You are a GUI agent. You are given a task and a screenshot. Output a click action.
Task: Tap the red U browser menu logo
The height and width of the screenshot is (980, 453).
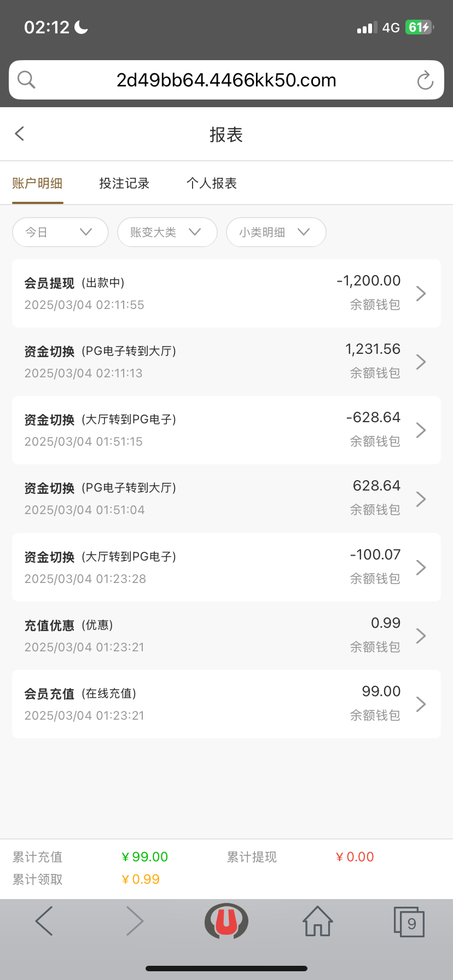pos(226,921)
